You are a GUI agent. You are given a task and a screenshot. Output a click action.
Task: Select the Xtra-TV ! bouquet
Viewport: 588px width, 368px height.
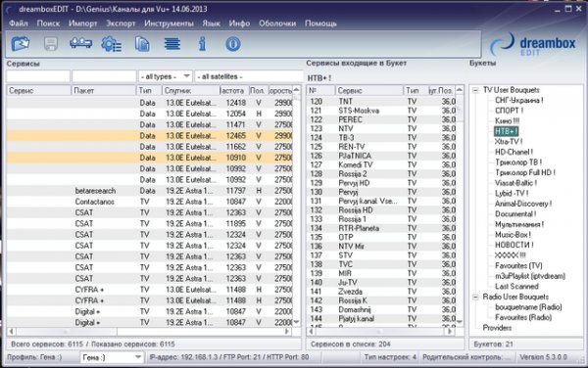[x=509, y=142]
